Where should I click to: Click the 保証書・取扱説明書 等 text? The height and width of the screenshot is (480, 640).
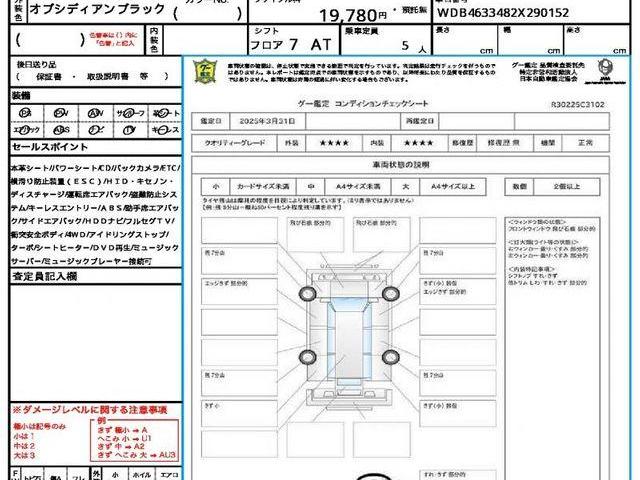click(92, 76)
